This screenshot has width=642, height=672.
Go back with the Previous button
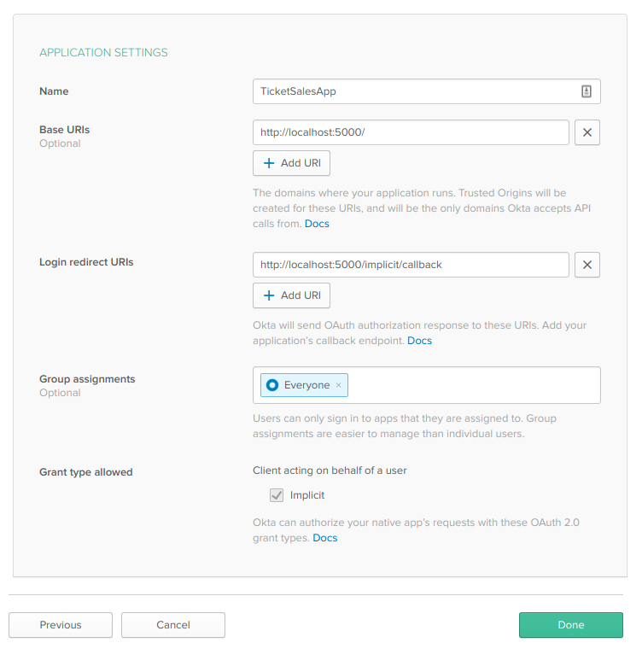61,625
